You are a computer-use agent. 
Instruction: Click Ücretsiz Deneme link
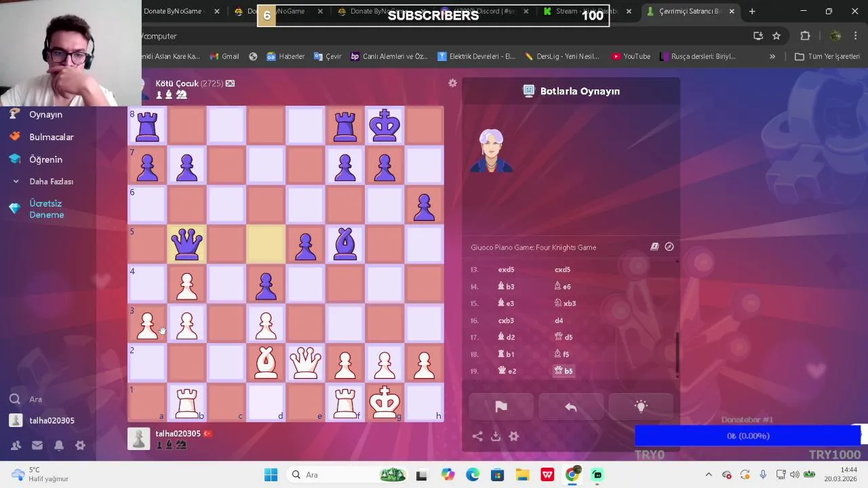point(46,209)
